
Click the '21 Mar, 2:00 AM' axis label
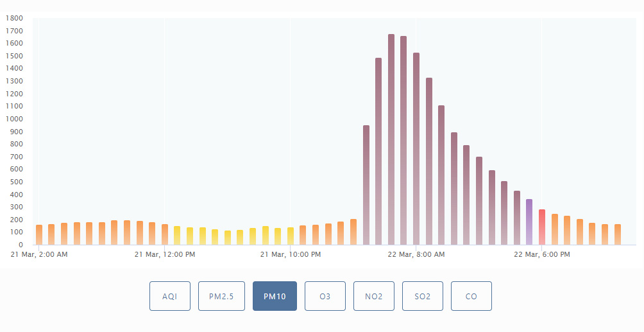tap(39, 254)
